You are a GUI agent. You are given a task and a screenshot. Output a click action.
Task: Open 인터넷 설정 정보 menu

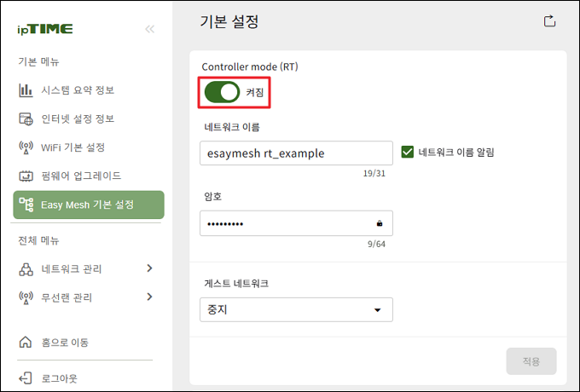[78, 119]
